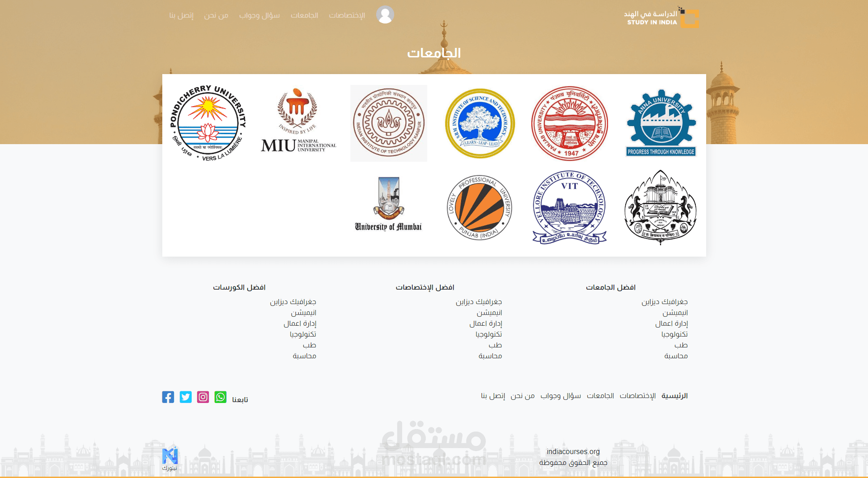This screenshot has height=478, width=868.
Task: Click إدارة اعمال under افضل الكورسات
Action: click(x=300, y=323)
